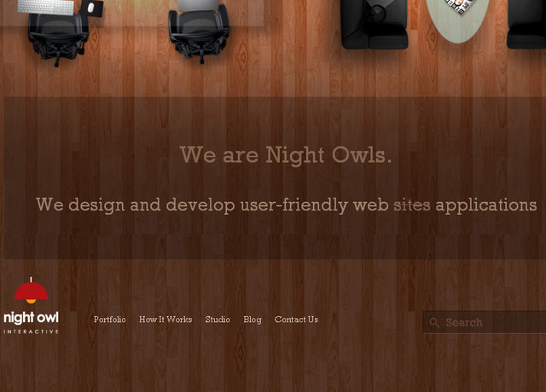Click the left black office chair
The image size is (546, 392).
click(x=58, y=38)
